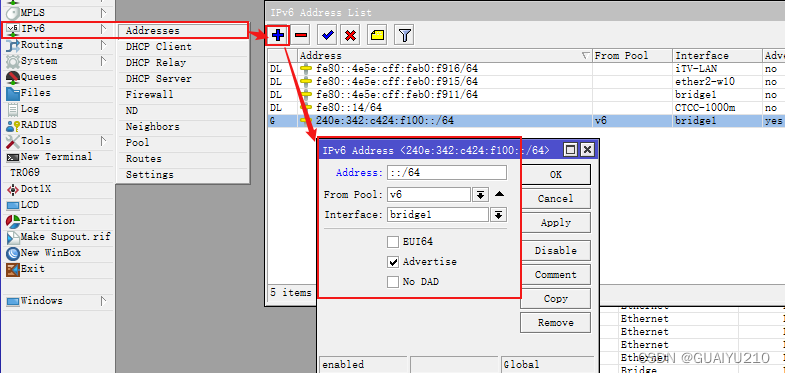Toggle the EUI64 checkbox
Viewport: 785px width, 373px height.
pyautogui.click(x=393, y=242)
